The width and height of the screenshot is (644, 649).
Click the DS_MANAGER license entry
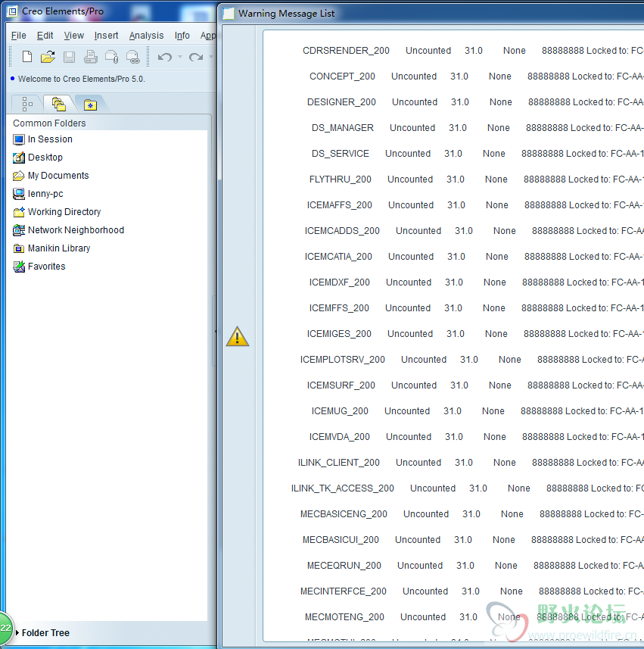pyautogui.click(x=343, y=128)
